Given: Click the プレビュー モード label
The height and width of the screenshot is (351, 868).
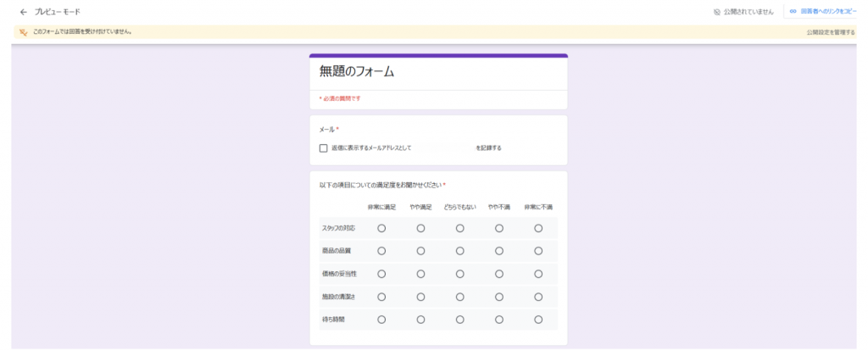Looking at the screenshot, I should pos(58,12).
